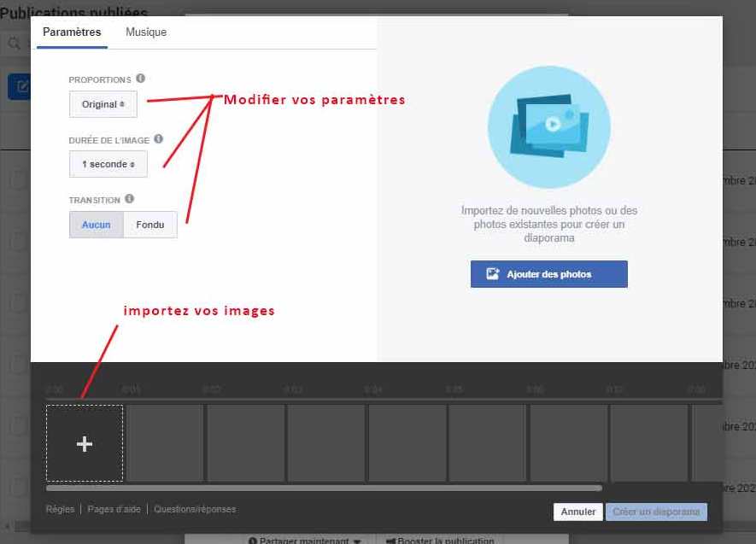Click the blue compose icon at the left edge
This screenshot has height=544, width=756.
(x=21, y=86)
